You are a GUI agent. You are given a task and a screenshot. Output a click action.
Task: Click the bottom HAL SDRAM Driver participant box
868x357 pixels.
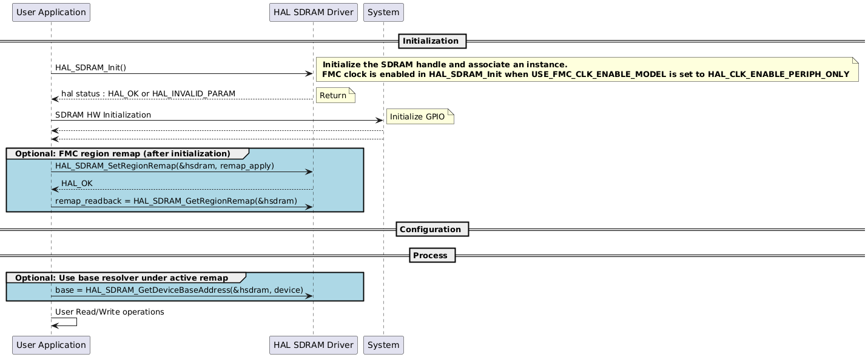(x=314, y=345)
